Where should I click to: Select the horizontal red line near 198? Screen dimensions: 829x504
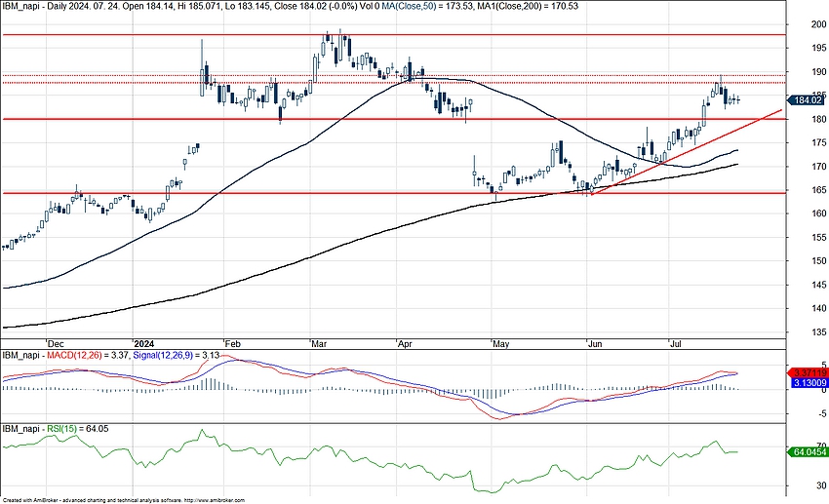(393, 35)
